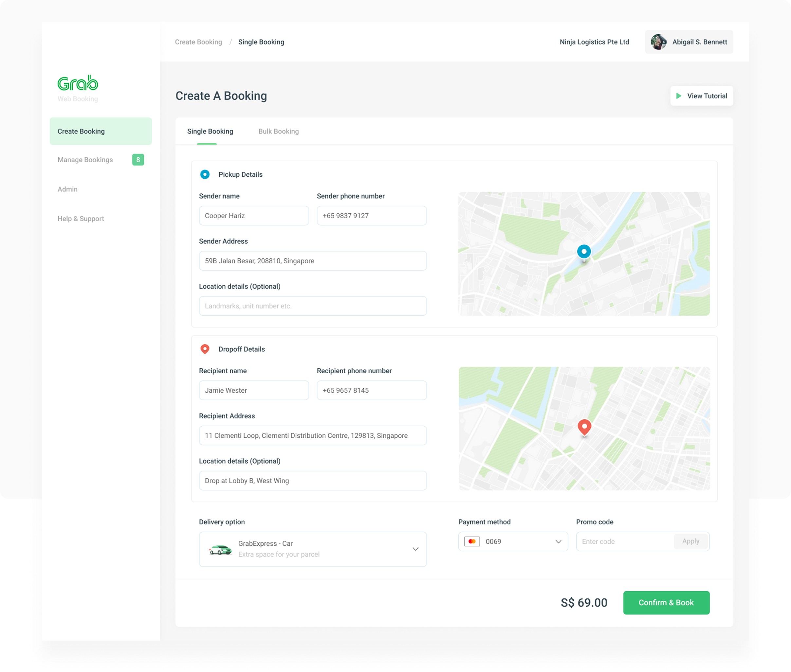The width and height of the screenshot is (791, 672).
Task: Expand the Delivery option dropdown chevron
Action: (x=415, y=549)
